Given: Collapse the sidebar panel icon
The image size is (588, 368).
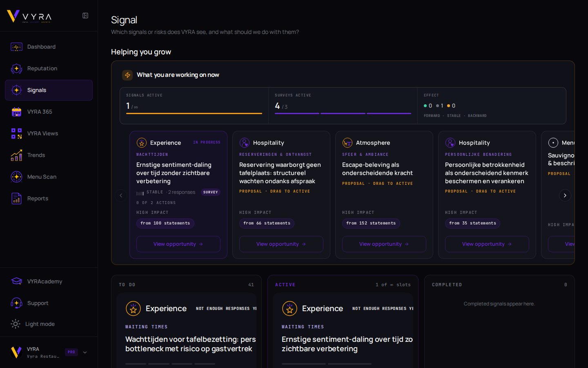Looking at the screenshot, I should point(85,16).
